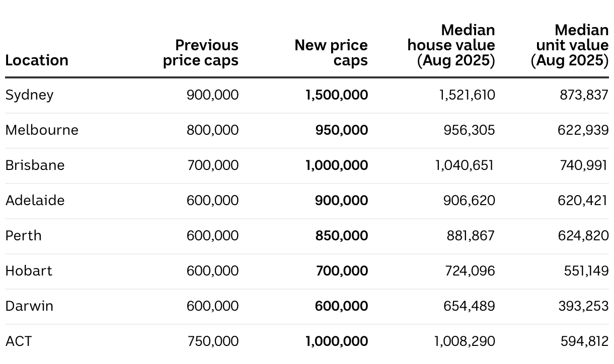Click Perth's new price cap 850,000
614x364 pixels.
(342, 236)
